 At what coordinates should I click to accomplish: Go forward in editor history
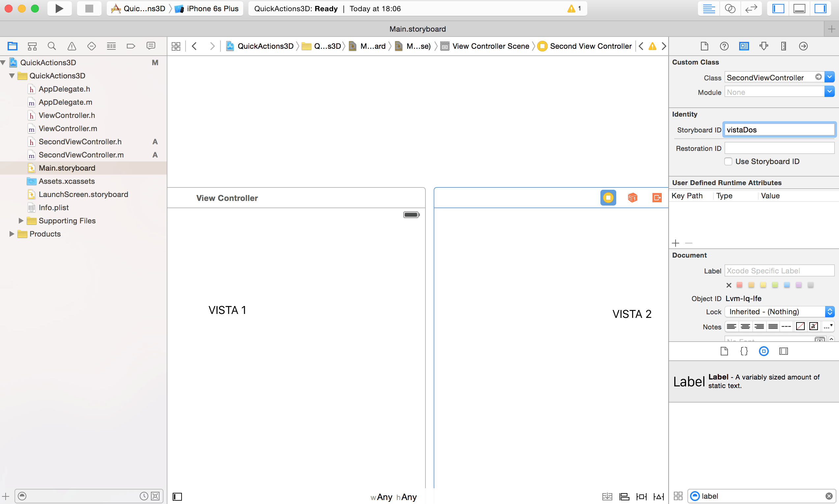coord(212,46)
